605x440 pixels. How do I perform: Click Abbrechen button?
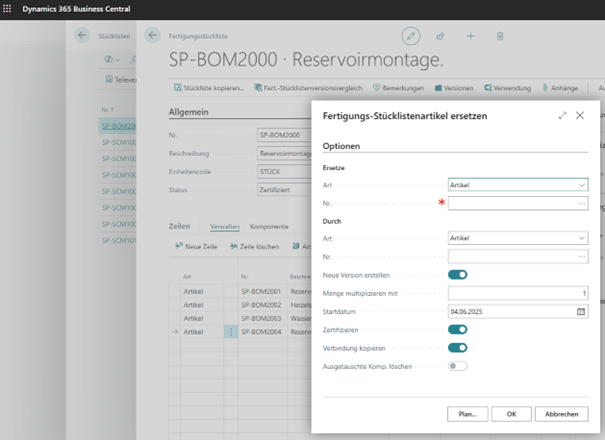coord(561,414)
